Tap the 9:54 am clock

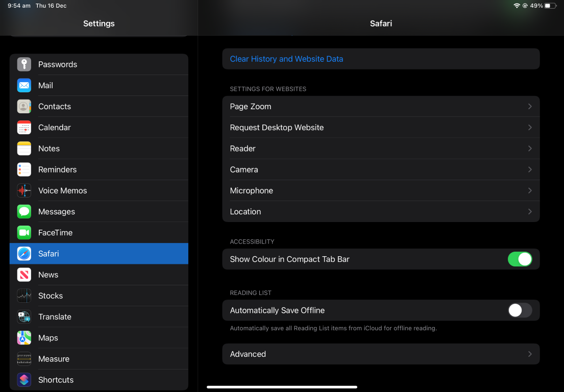(x=19, y=6)
